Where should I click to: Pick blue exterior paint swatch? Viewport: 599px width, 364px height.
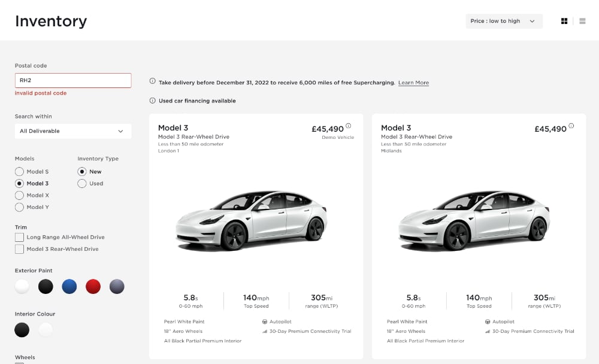click(x=69, y=286)
